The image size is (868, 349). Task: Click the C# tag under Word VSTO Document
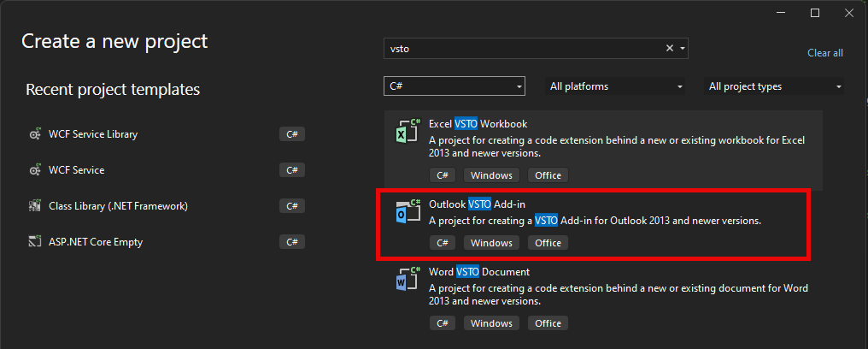443,323
